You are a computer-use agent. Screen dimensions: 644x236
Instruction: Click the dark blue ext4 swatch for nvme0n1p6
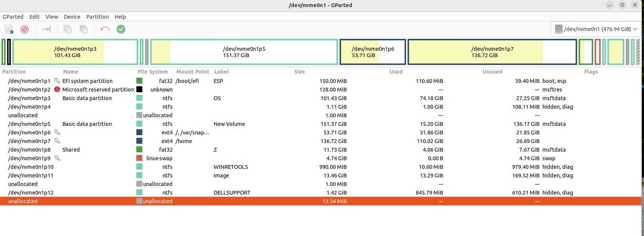pyautogui.click(x=139, y=132)
